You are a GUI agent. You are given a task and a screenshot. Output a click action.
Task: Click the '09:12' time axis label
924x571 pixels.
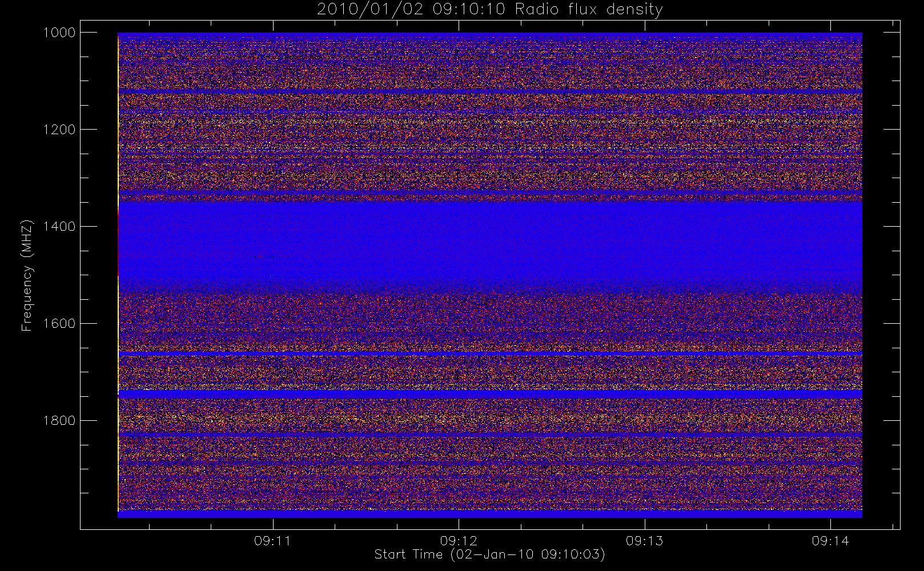point(459,540)
